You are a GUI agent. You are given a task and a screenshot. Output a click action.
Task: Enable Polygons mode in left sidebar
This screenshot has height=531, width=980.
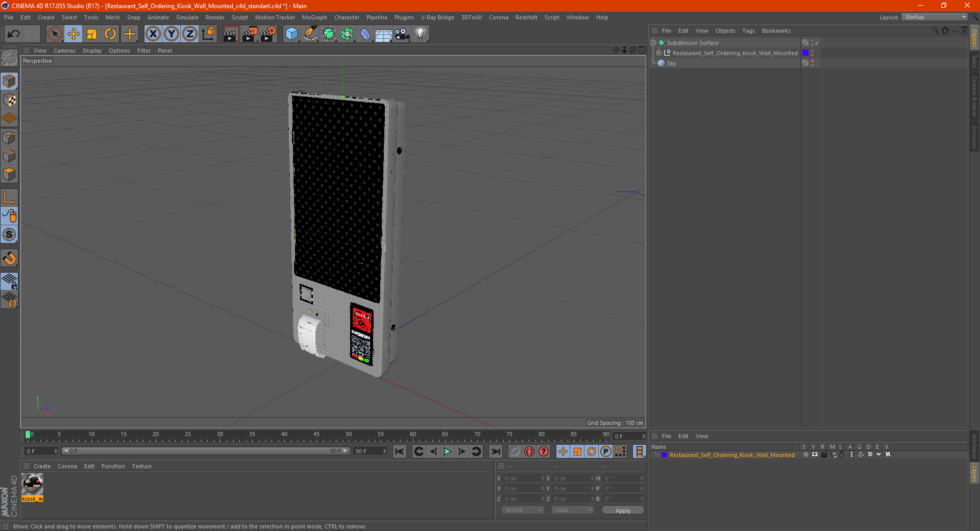pyautogui.click(x=9, y=174)
